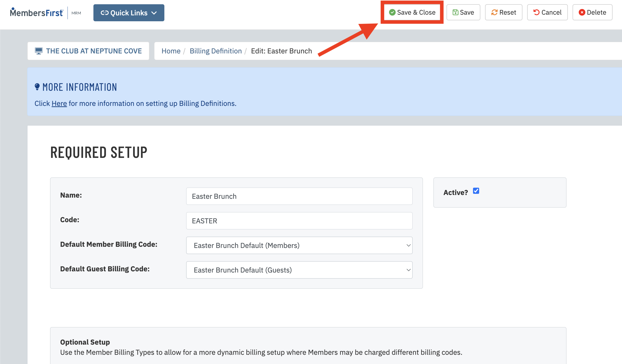The height and width of the screenshot is (364, 622).
Task: Delete the Easter Brunch billing definition
Action: tap(592, 12)
